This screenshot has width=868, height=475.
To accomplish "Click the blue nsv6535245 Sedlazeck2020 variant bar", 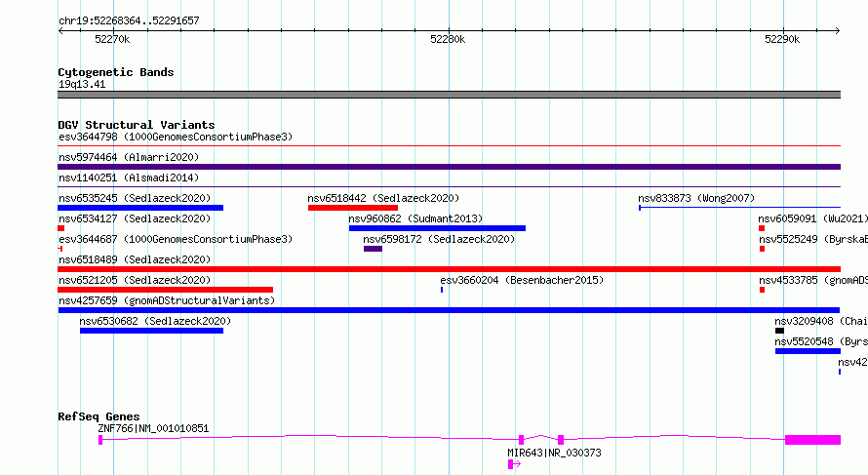I will pyautogui.click(x=140, y=208).
